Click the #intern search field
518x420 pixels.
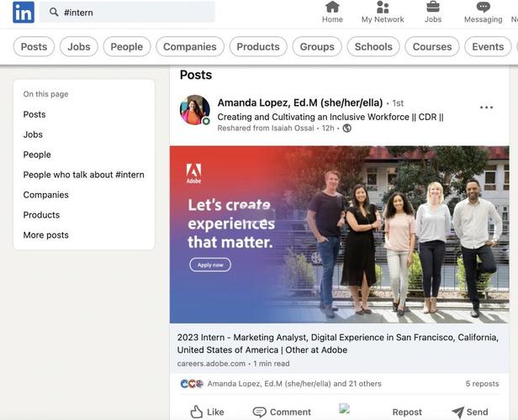coord(127,13)
